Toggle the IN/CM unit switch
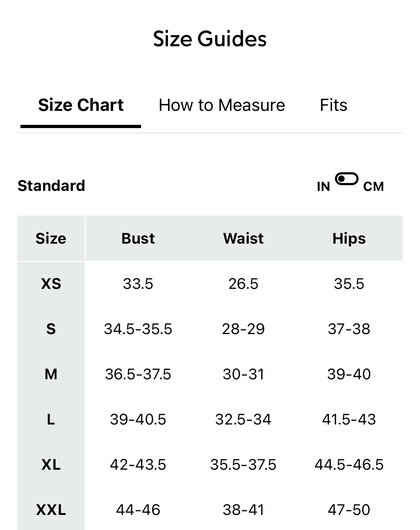The height and width of the screenshot is (530, 420). tap(346, 179)
